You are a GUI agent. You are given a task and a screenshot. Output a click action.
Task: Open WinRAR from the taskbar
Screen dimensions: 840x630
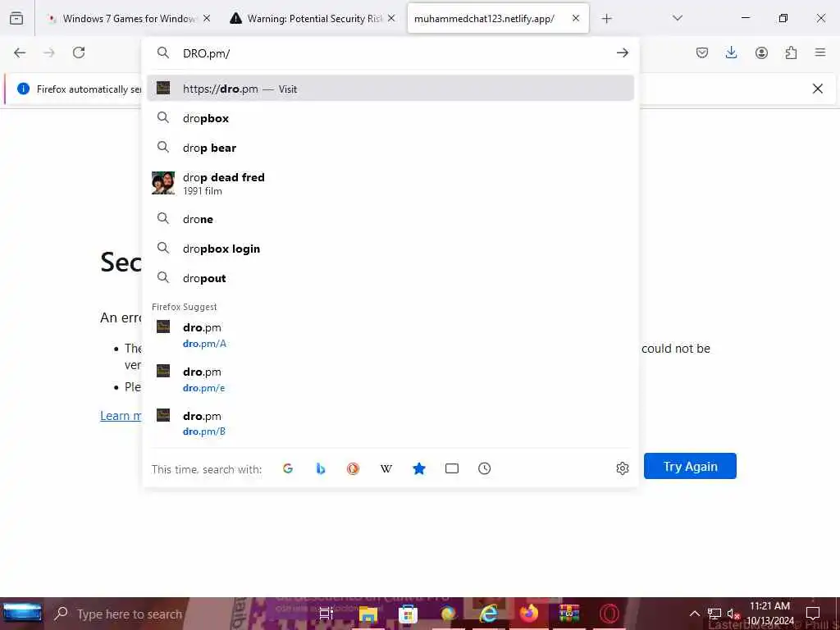569,614
